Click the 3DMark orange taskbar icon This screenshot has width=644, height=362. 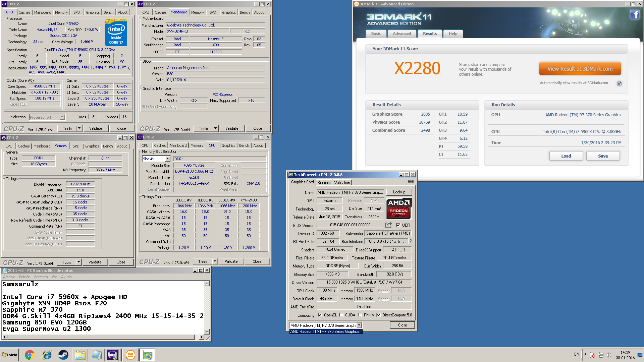pyautogui.click(x=130, y=355)
